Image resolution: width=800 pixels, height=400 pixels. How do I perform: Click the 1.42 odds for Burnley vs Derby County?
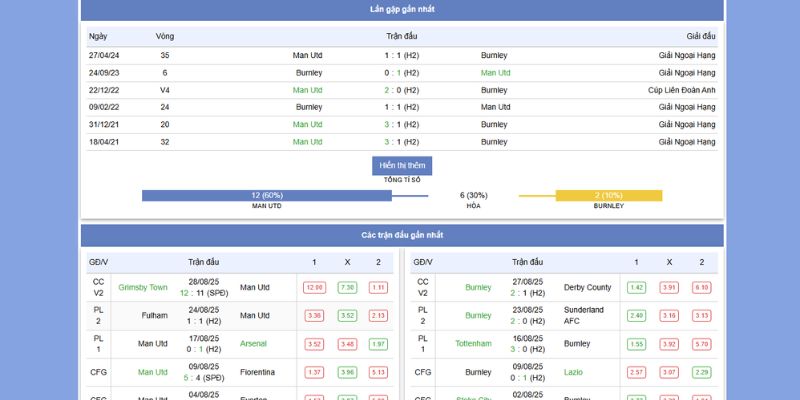click(x=636, y=288)
